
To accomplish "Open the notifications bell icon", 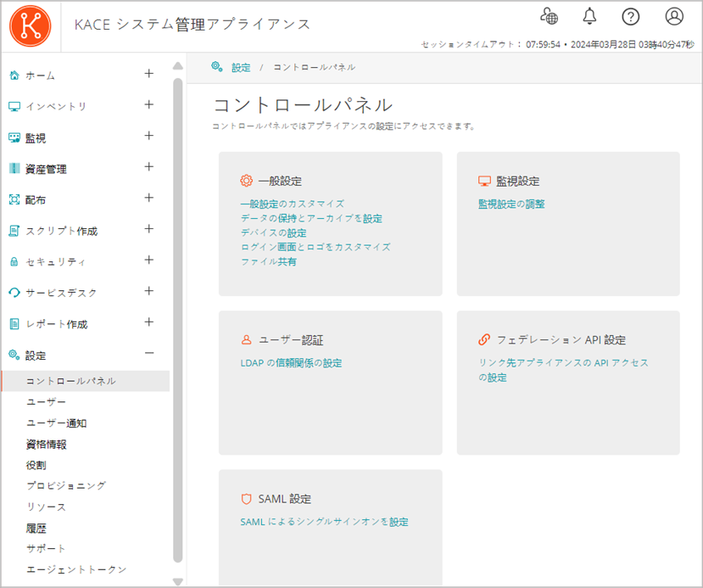I will tap(589, 16).
